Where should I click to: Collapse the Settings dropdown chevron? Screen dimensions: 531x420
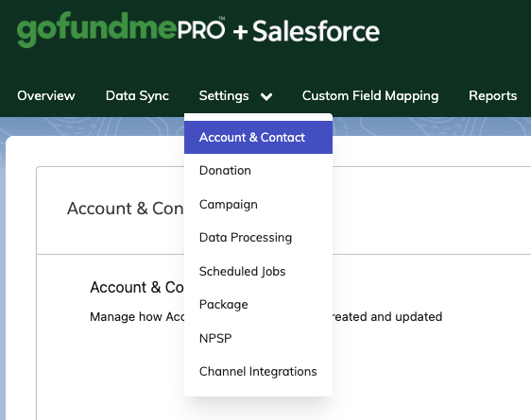pyautogui.click(x=266, y=97)
